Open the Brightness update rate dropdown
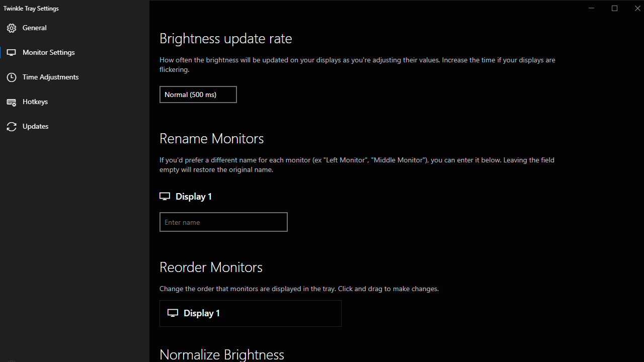This screenshot has width=644, height=362. click(198, 95)
